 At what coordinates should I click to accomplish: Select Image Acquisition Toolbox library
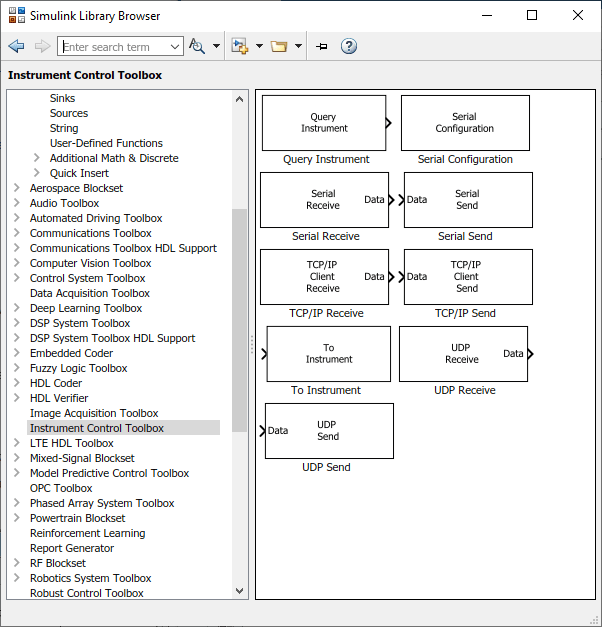[x=94, y=413]
